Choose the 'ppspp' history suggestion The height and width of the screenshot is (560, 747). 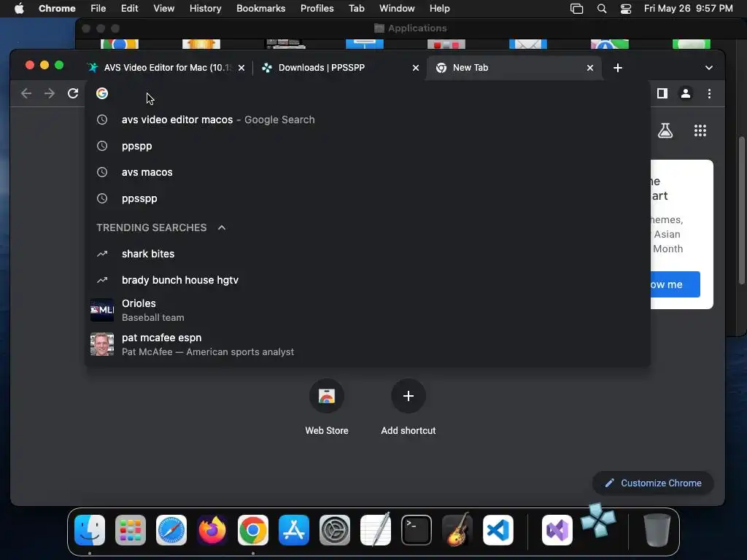[368, 146]
